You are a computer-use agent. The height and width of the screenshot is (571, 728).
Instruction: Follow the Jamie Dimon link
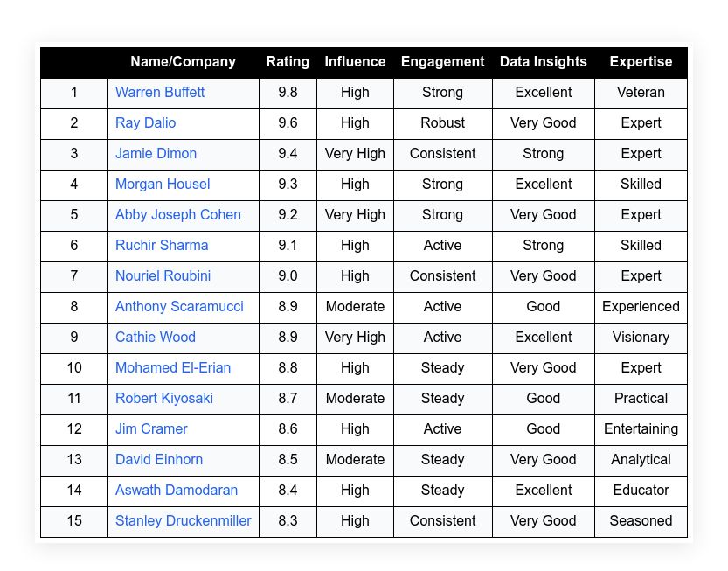[156, 153]
